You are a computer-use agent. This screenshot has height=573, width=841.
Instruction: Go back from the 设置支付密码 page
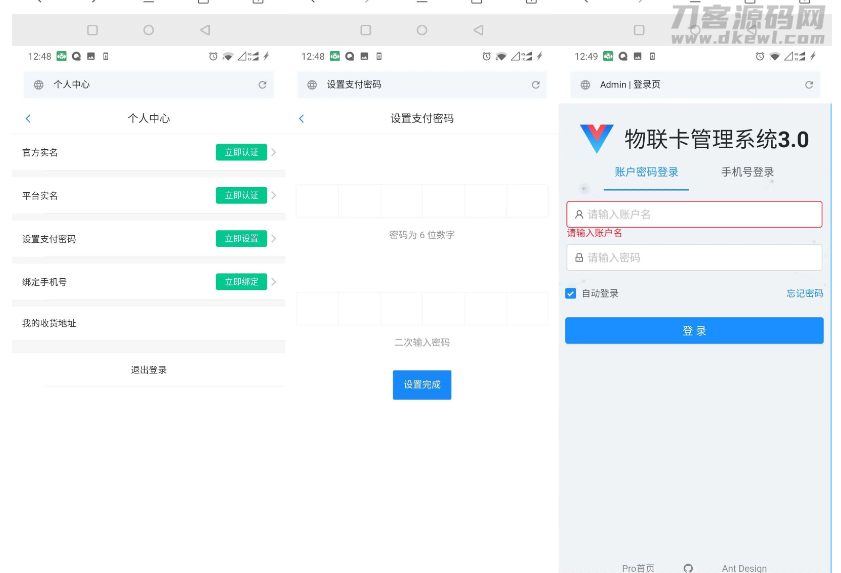click(301, 119)
